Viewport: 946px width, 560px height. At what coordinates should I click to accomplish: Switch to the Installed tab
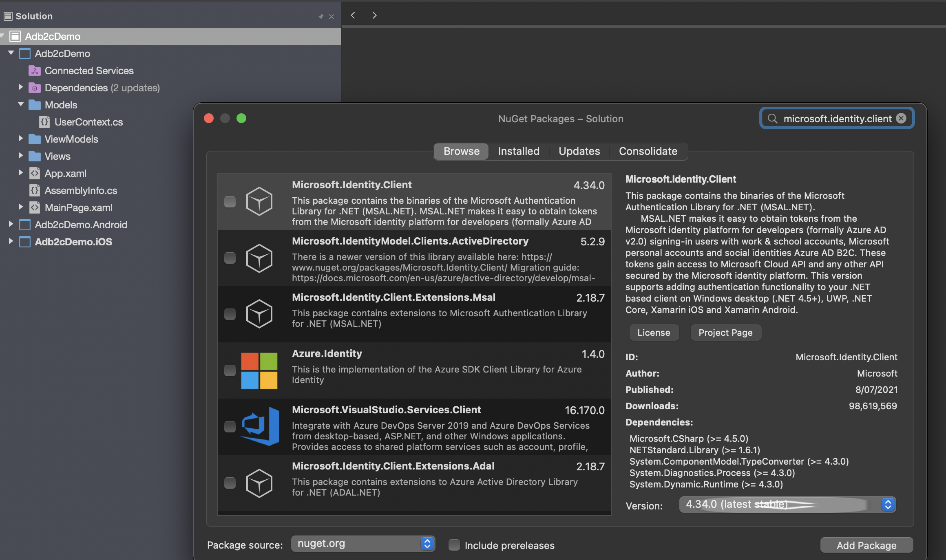click(519, 151)
